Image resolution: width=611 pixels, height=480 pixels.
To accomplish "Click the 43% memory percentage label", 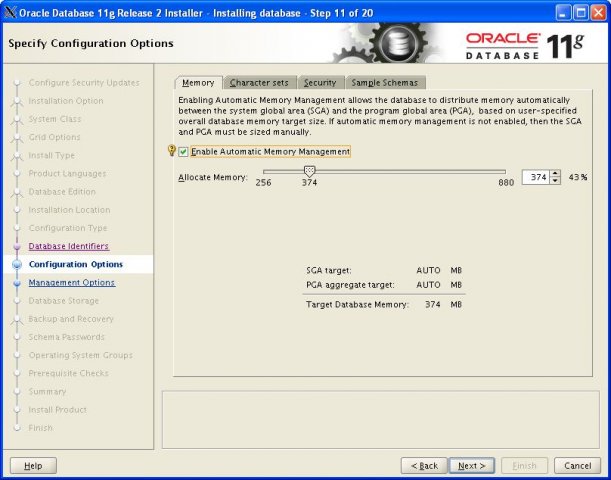I will tap(578, 177).
